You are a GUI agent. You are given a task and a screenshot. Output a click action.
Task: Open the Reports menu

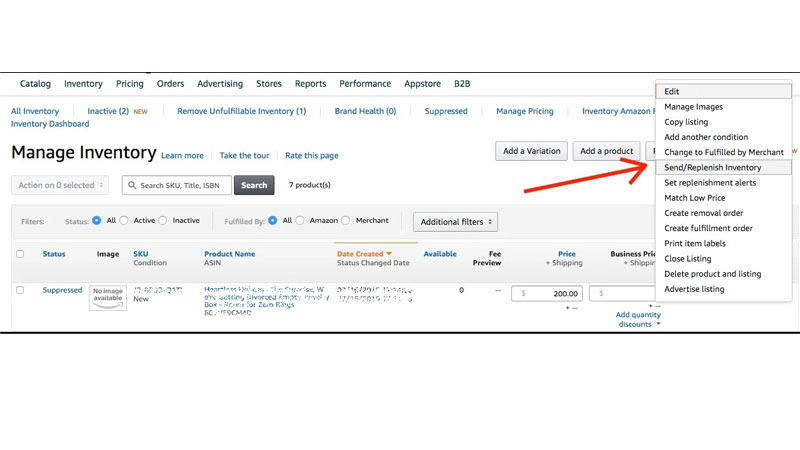click(310, 84)
